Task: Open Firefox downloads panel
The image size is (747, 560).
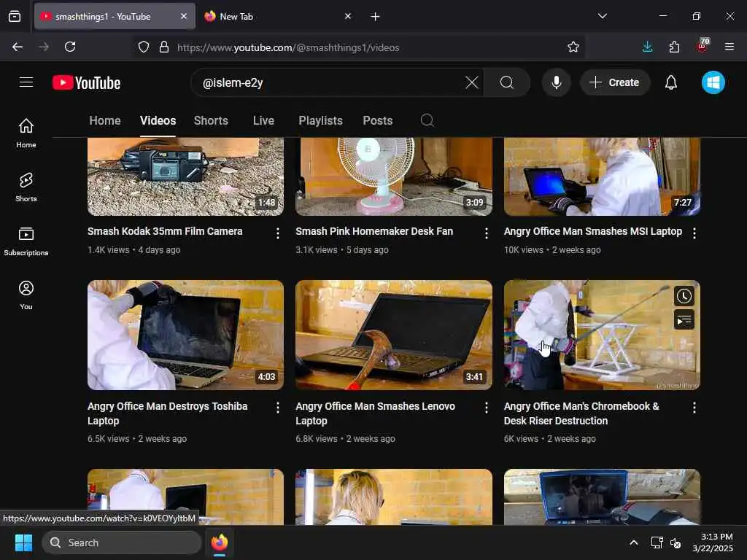Action: pos(647,47)
